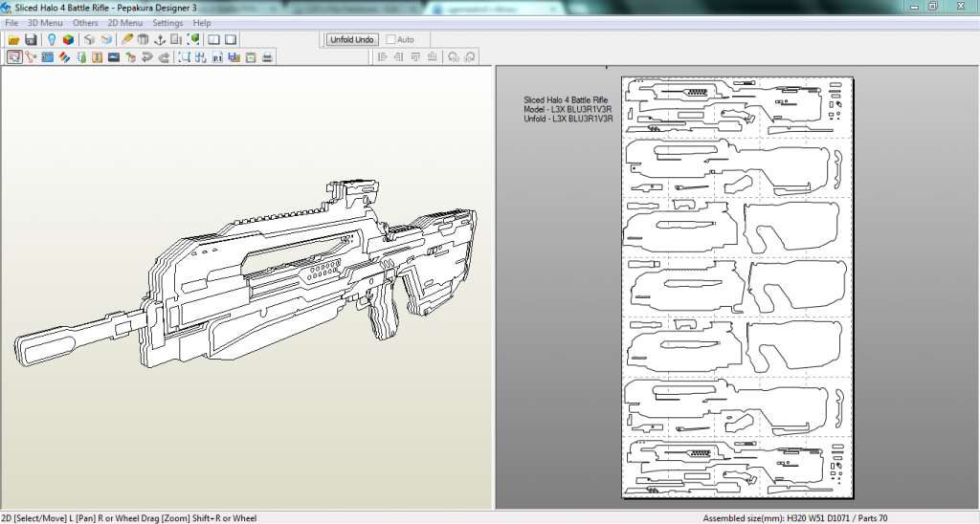Expand the 2D Menu dropdown

pyautogui.click(x=124, y=22)
